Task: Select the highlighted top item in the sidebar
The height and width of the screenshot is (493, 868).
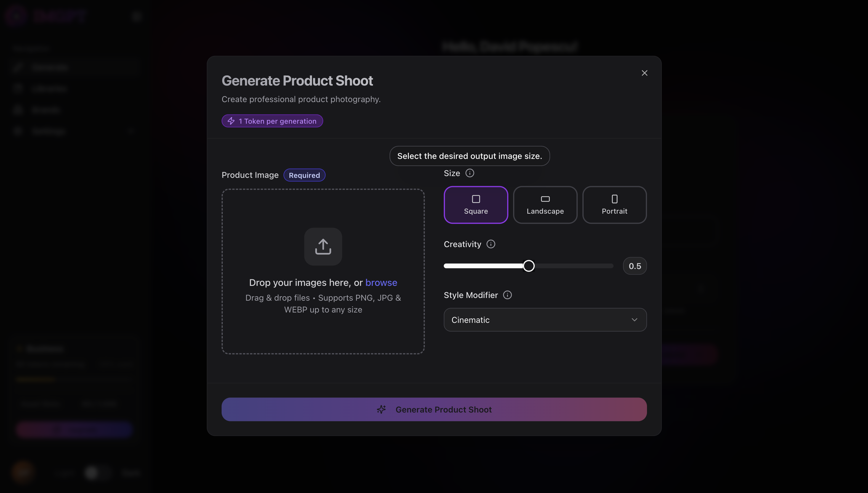Action: pyautogui.click(x=75, y=67)
